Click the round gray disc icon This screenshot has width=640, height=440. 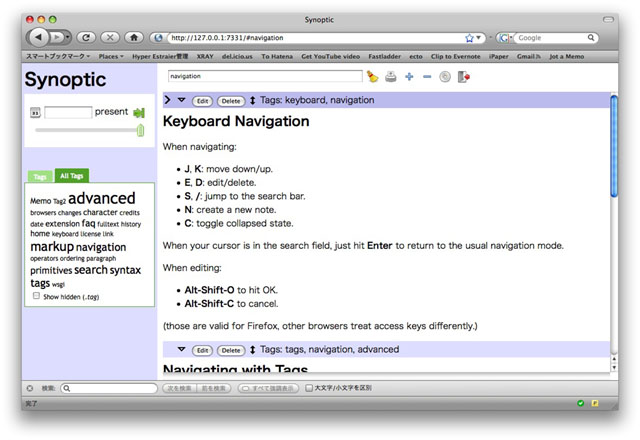445,76
